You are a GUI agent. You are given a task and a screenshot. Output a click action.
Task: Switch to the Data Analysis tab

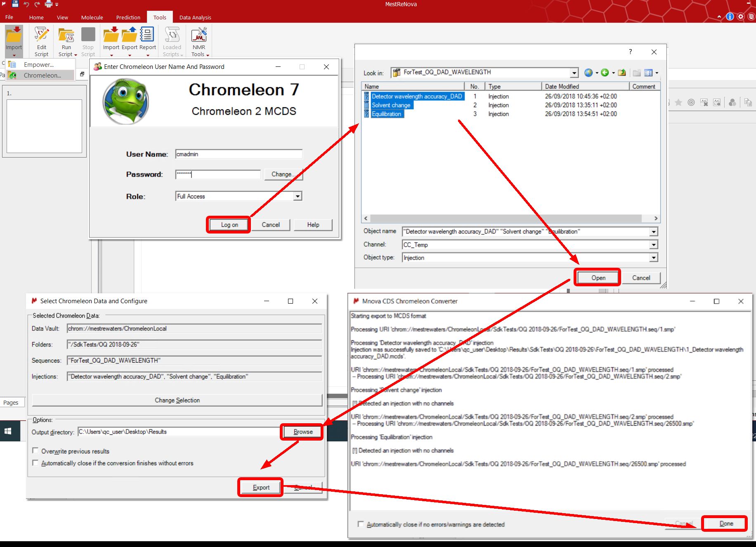pyautogui.click(x=195, y=17)
